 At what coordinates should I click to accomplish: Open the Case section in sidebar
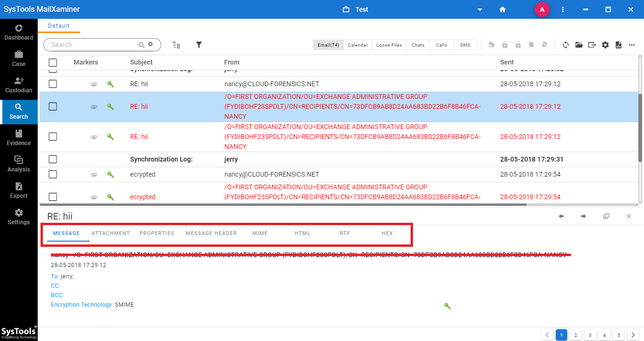pyautogui.click(x=19, y=58)
